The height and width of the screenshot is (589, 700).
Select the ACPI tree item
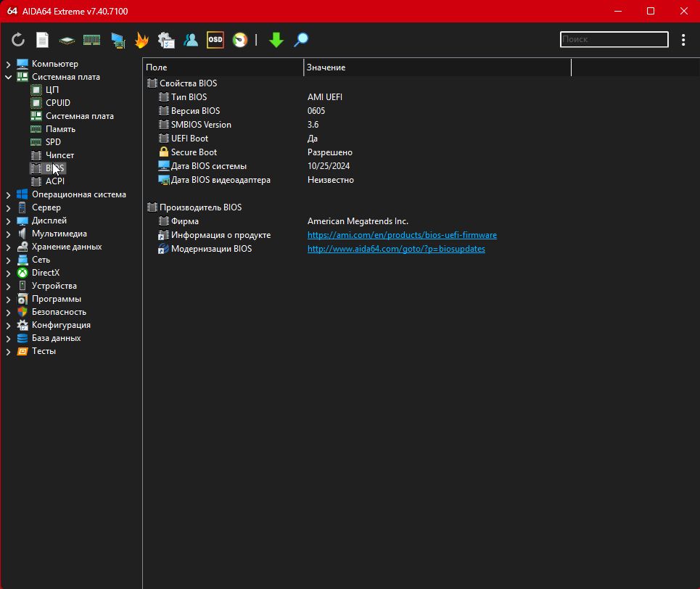[x=55, y=181]
